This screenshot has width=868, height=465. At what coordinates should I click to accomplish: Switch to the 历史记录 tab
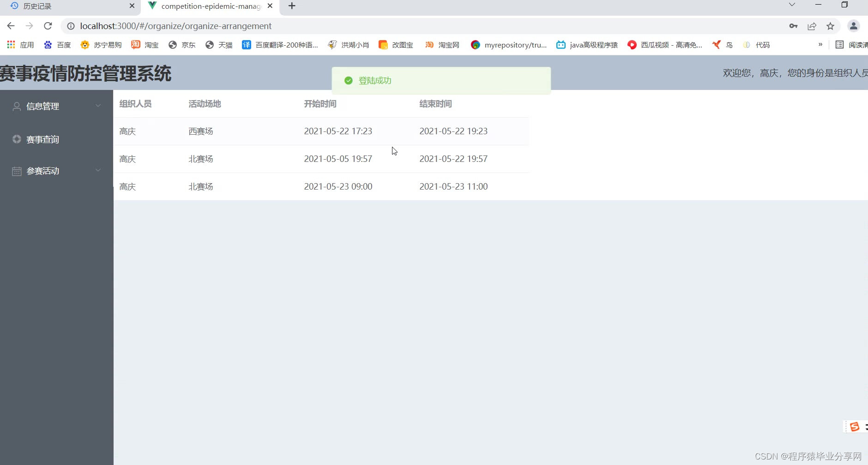coord(70,6)
